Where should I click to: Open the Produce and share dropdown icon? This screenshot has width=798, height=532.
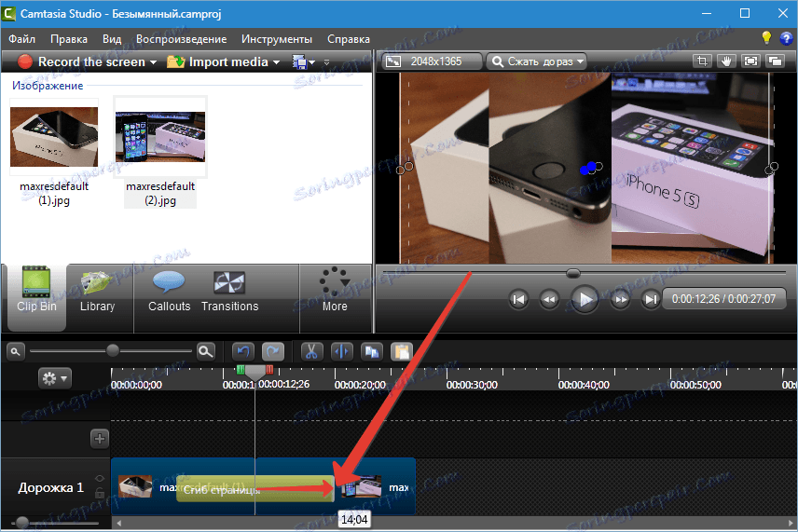coord(303,62)
